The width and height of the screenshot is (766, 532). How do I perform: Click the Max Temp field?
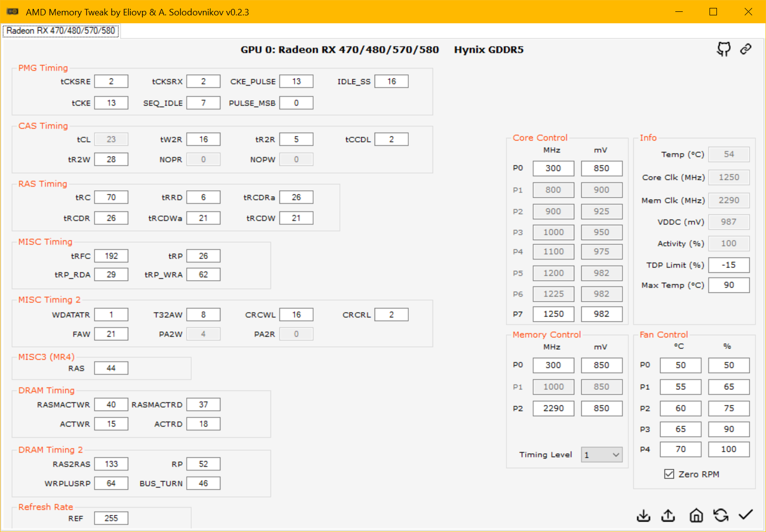click(x=729, y=285)
